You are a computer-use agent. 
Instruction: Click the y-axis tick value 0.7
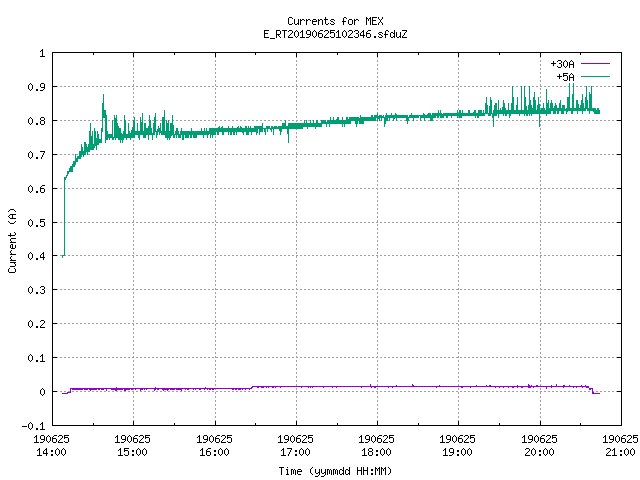(36, 155)
